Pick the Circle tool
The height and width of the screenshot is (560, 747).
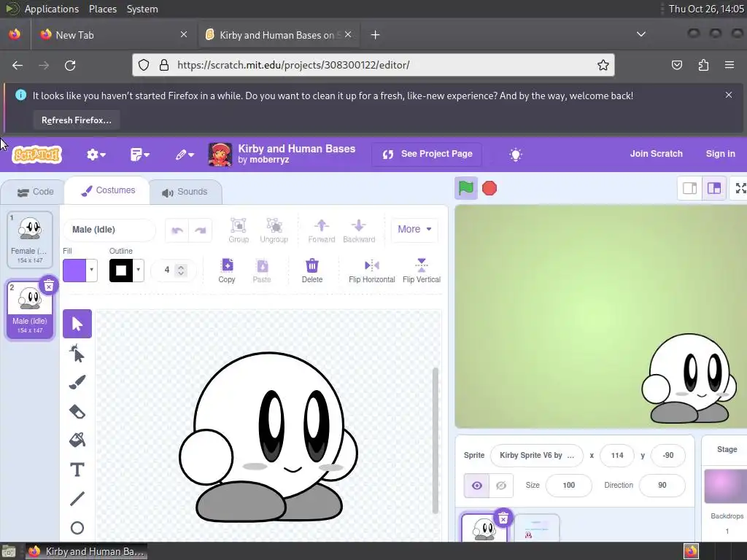[x=77, y=528]
